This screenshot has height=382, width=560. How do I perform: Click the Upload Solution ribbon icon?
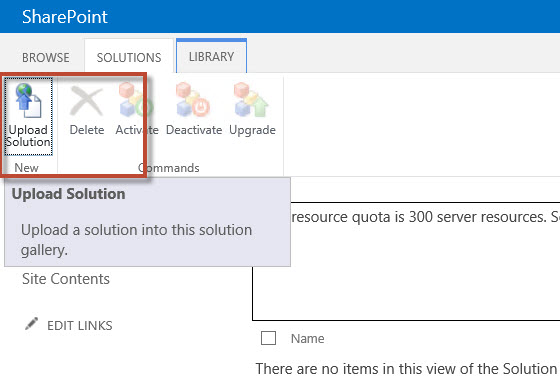pyautogui.click(x=28, y=100)
